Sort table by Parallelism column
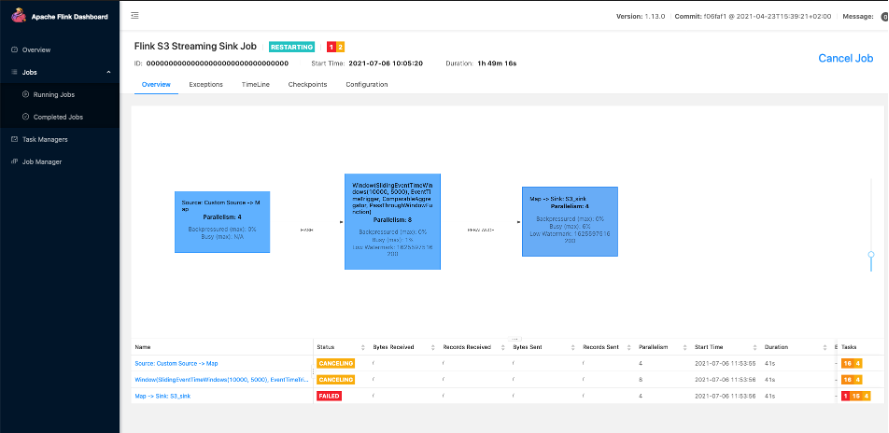The width and height of the screenshot is (889, 433). (x=684, y=347)
